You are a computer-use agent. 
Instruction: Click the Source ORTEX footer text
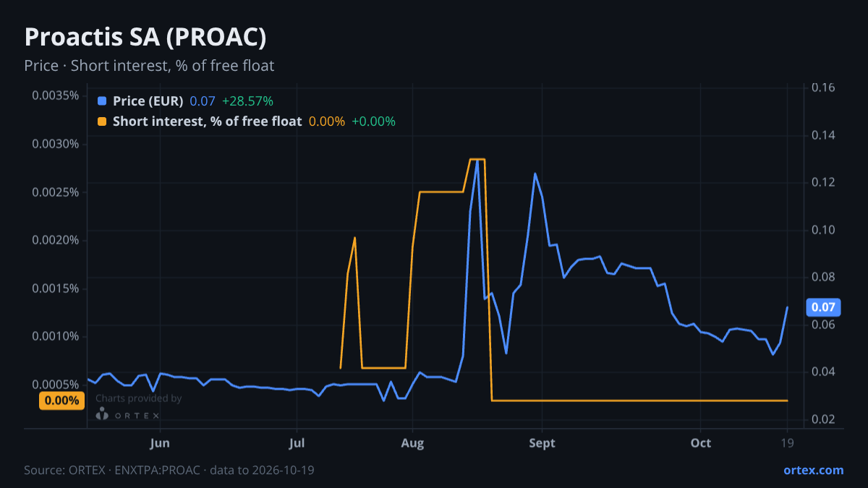169,470
